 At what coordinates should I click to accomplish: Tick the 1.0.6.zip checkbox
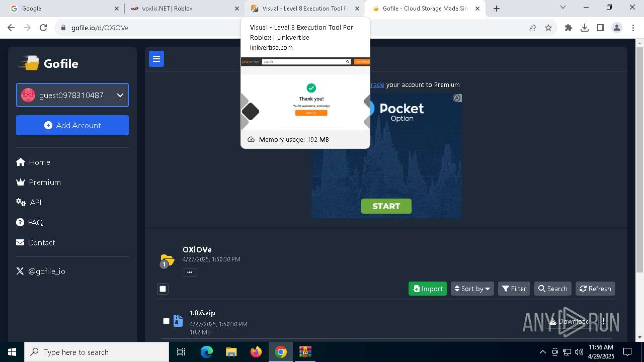tap(166, 321)
